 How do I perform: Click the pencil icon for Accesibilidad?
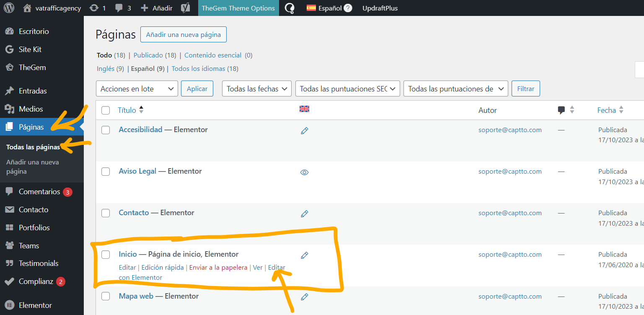coord(305,131)
